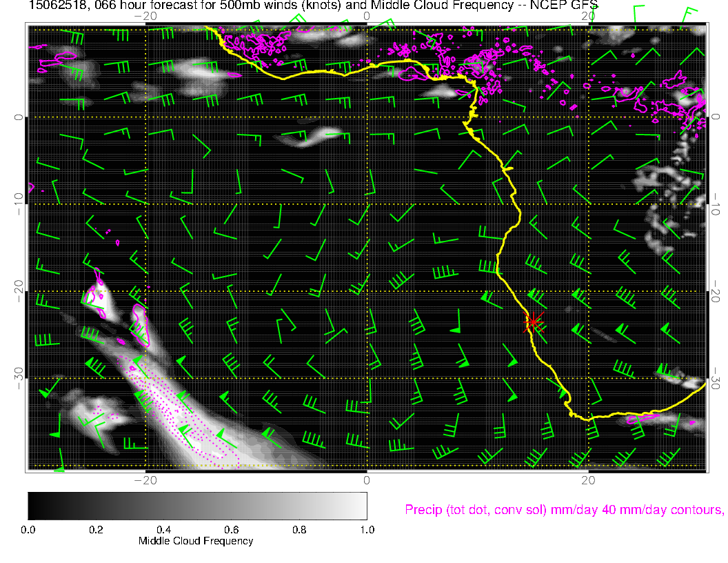Click the 0.0 tick on colorbar
This screenshot has height=563, width=728.
[x=28, y=530]
